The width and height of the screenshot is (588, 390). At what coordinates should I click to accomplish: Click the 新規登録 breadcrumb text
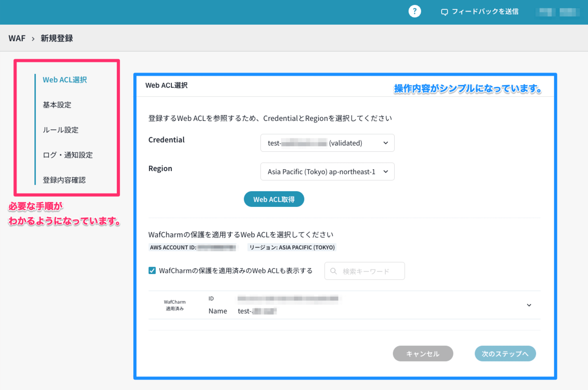(x=57, y=38)
